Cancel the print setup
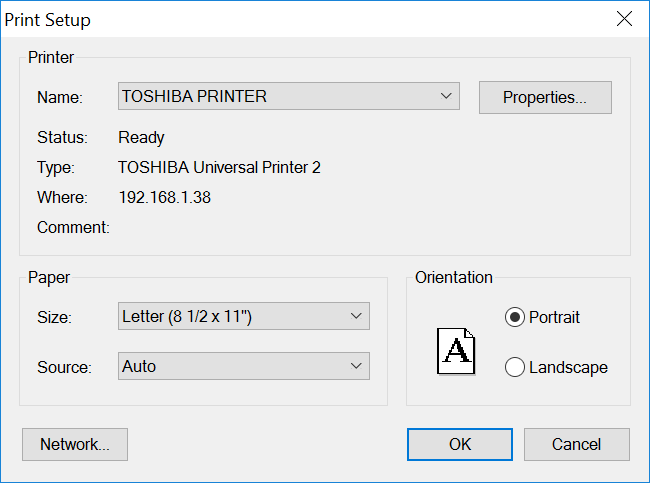The image size is (650, 483). pos(577,444)
